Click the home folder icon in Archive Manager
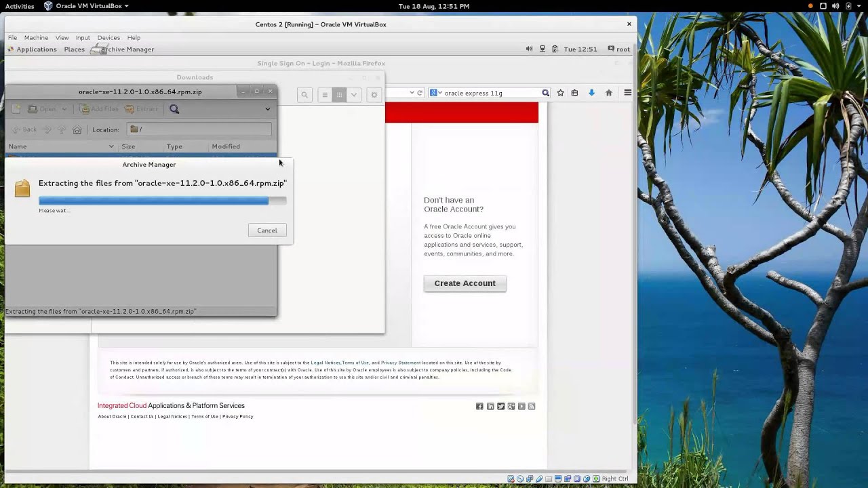868x488 pixels. click(77, 129)
